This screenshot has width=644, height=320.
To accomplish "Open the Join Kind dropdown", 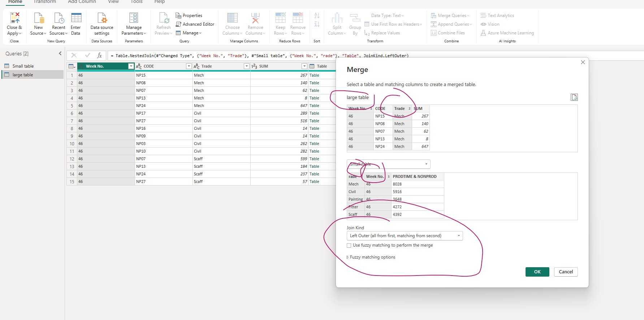I will [x=405, y=236].
